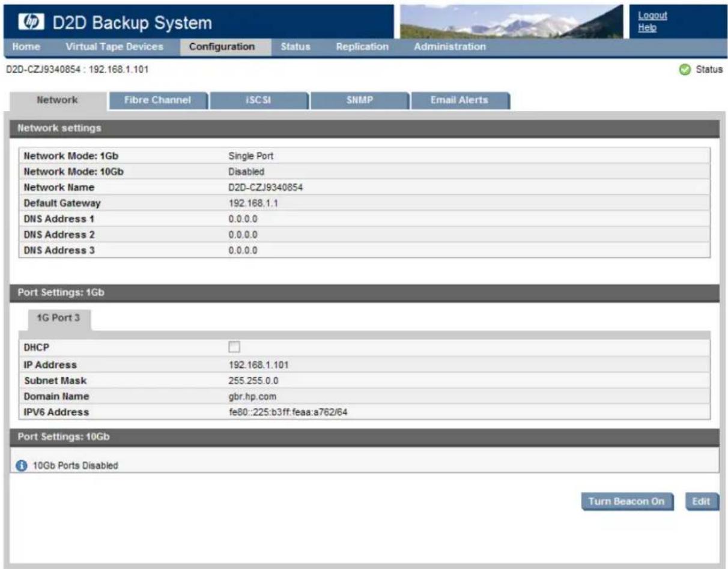This screenshot has width=728, height=569.
Task: Select the DNS Address 3 value 0.0.0.0
Action: [243, 250]
